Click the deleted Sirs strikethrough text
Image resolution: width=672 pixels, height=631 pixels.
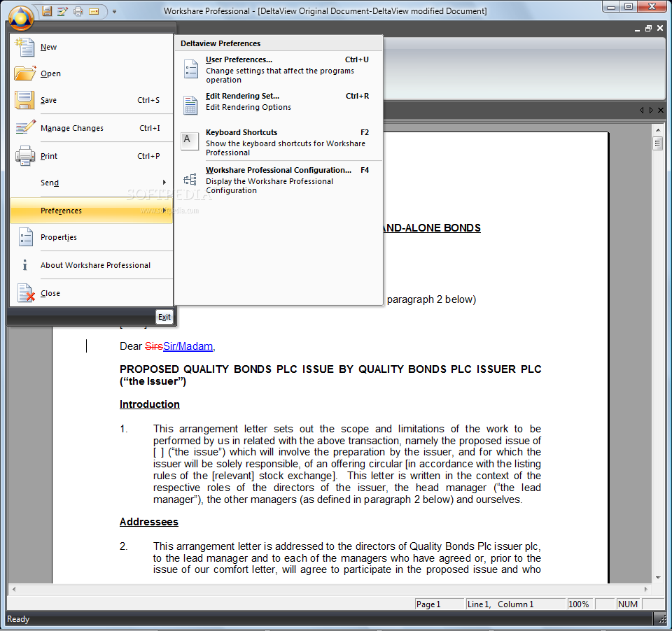click(154, 346)
